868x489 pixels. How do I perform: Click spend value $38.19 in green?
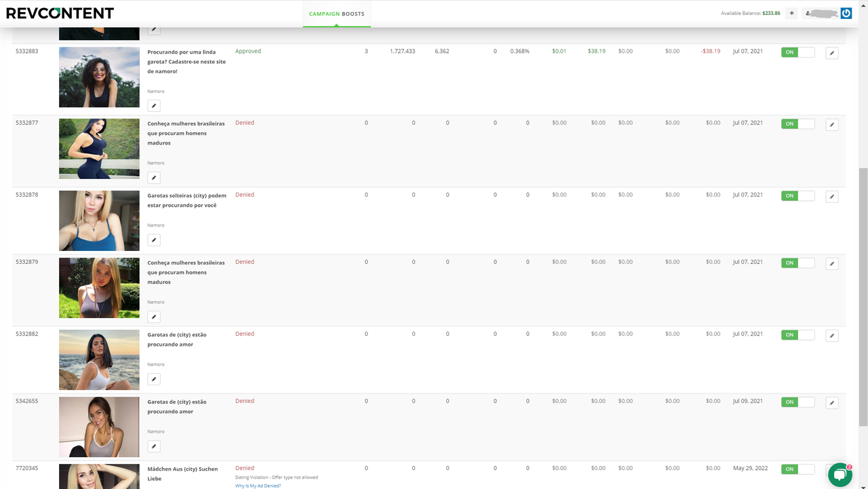tap(597, 52)
